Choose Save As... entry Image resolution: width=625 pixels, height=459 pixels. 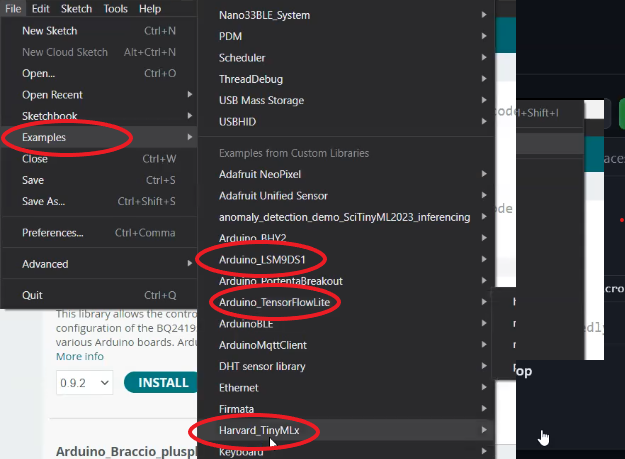tap(99, 201)
